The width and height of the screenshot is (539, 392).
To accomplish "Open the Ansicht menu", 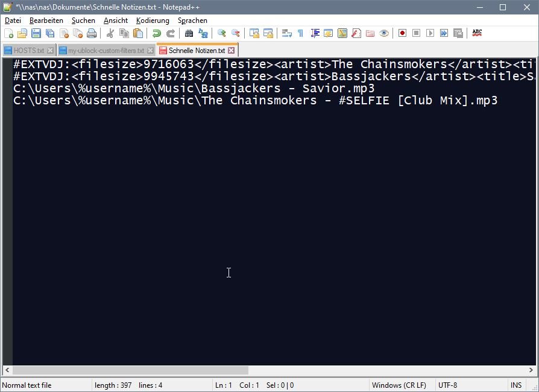I will [x=116, y=21].
